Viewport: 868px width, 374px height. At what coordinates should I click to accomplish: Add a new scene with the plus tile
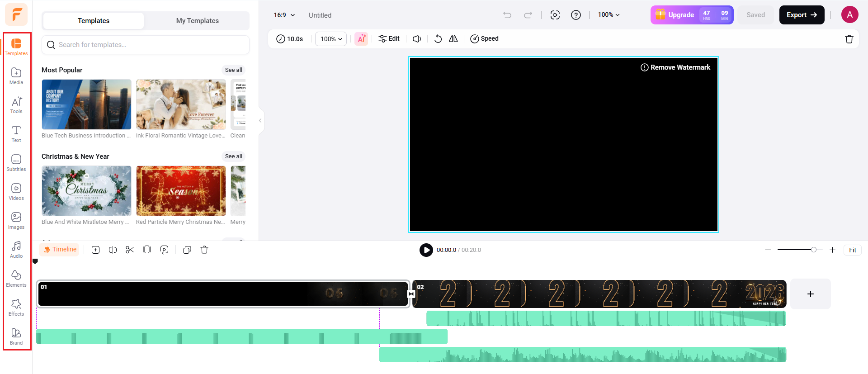[811, 294]
